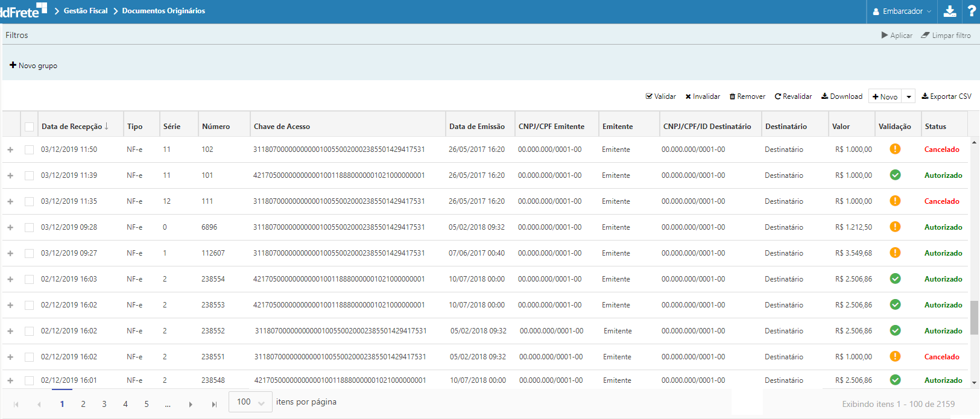Image resolution: width=980 pixels, height=419 pixels.
Task: Click the Validar checkmark action
Action: 660,96
